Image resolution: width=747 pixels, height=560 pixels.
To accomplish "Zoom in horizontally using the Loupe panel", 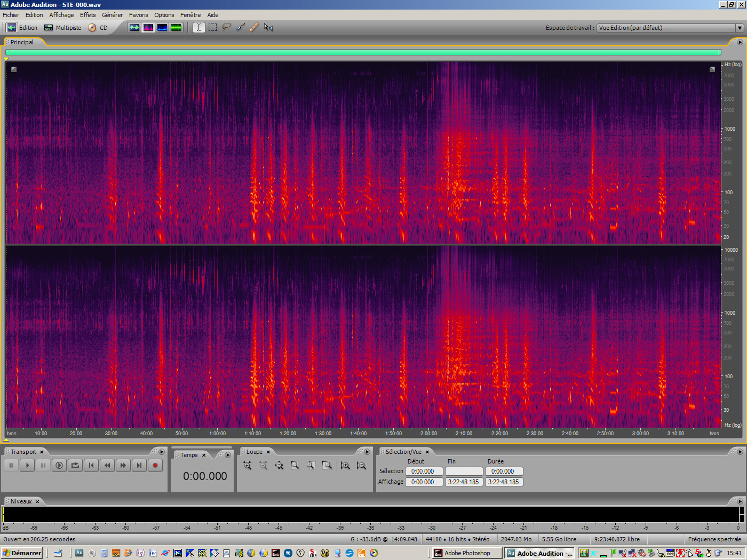I will pos(247,465).
